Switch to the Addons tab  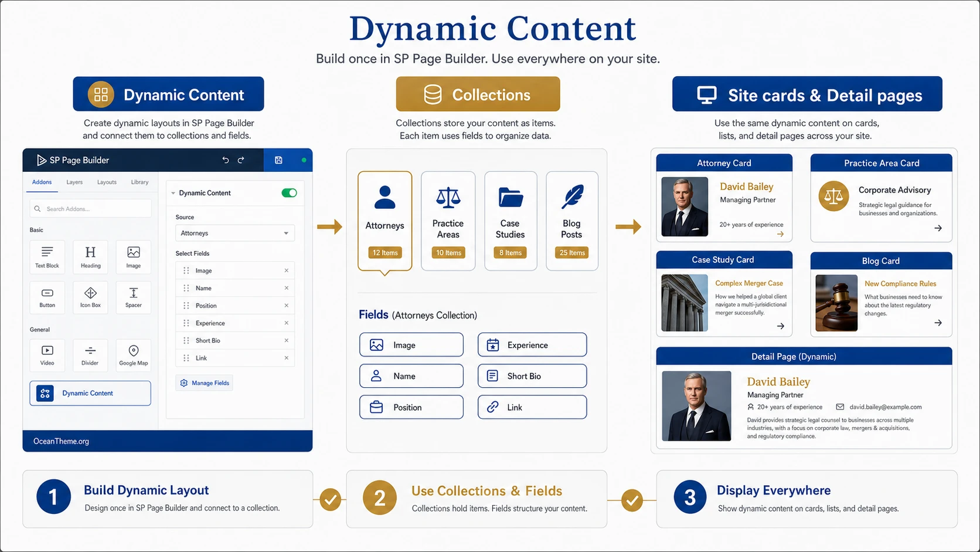click(42, 182)
